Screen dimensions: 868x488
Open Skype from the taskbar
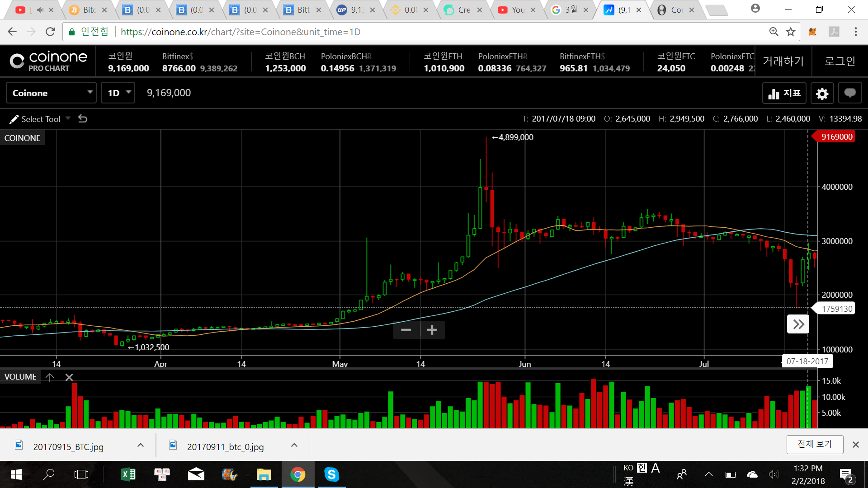(x=331, y=474)
